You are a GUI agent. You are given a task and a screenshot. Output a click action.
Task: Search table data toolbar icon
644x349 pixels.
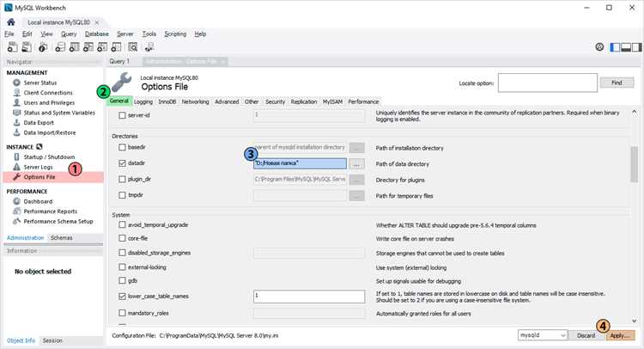click(x=132, y=47)
